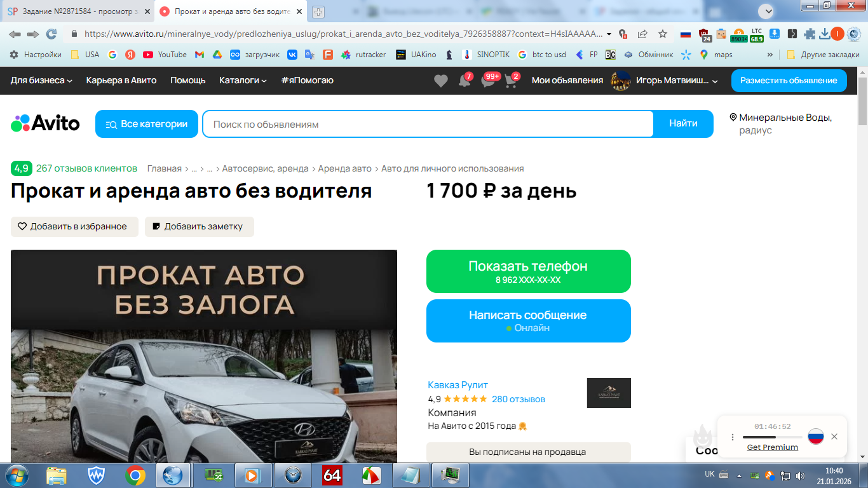868x488 pixels.
Task: Click Добавить в избранное button
Action: (x=74, y=227)
